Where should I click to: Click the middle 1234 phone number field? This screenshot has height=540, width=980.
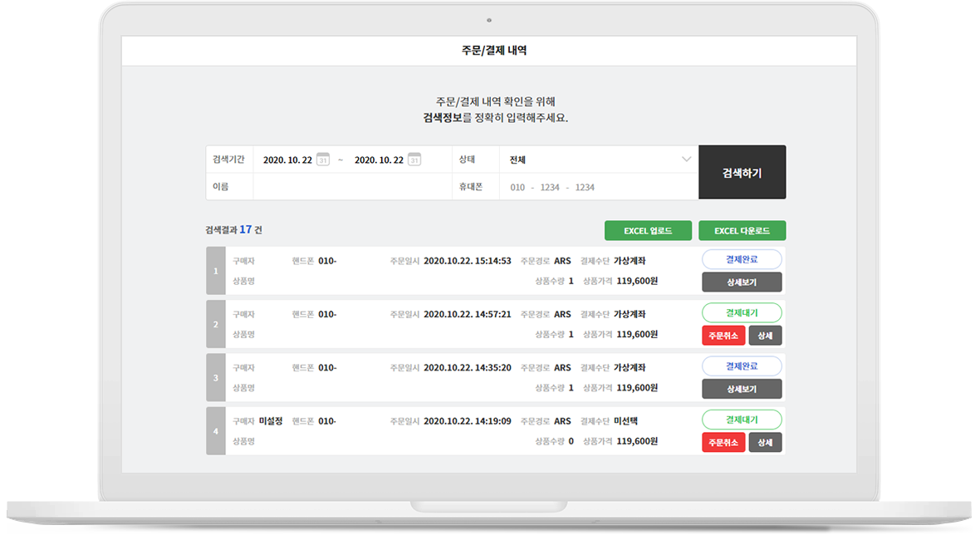[x=550, y=187]
